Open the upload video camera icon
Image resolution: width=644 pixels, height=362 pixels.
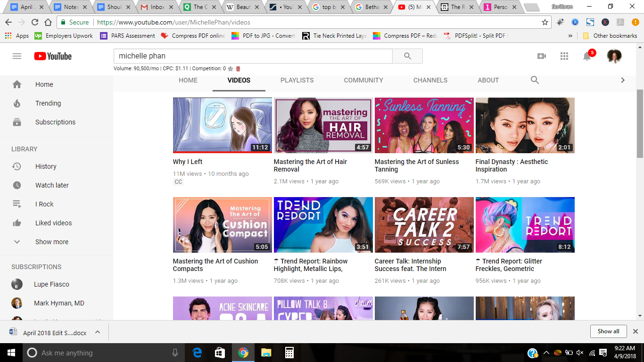click(542, 56)
